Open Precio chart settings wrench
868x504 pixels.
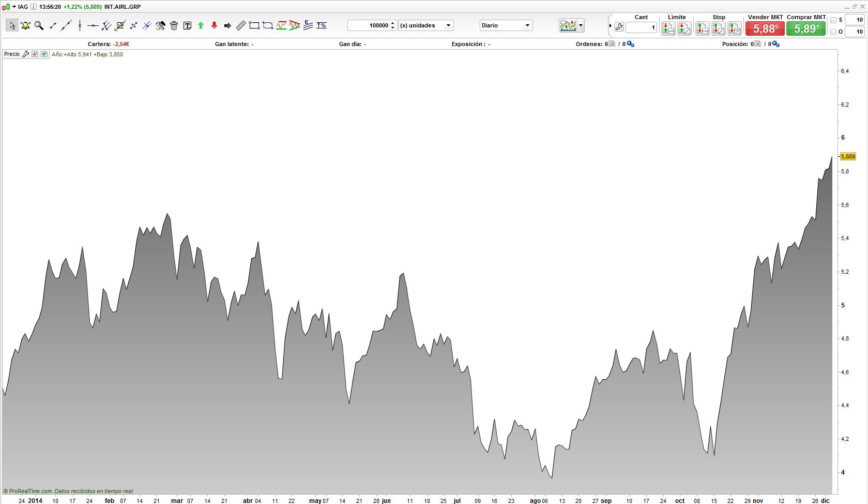pos(25,54)
